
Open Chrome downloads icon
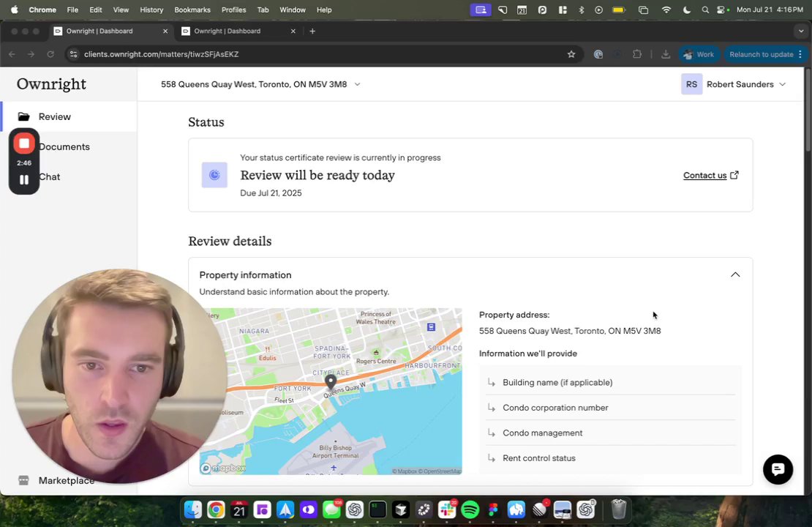pyautogui.click(x=666, y=54)
